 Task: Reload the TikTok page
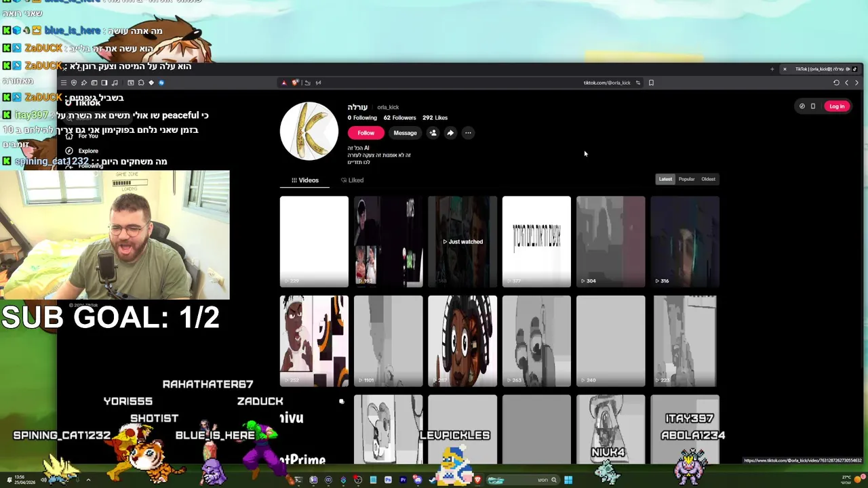836,83
